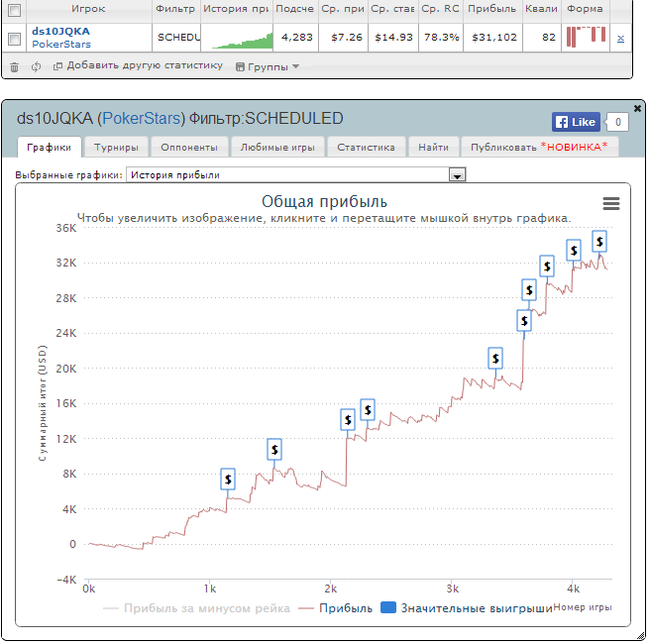Toggle the header select-all checkbox
This screenshot has height=644, width=650.
click(14, 10)
